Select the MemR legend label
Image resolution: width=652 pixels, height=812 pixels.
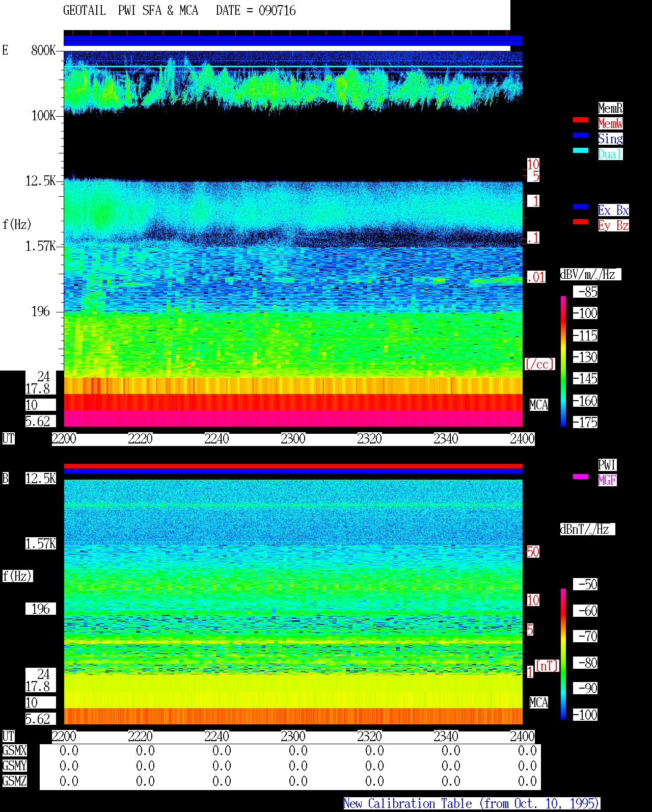pyautogui.click(x=610, y=108)
